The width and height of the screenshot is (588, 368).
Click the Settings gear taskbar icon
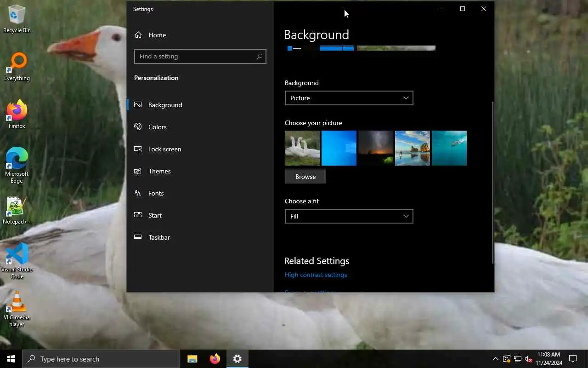pyautogui.click(x=237, y=359)
